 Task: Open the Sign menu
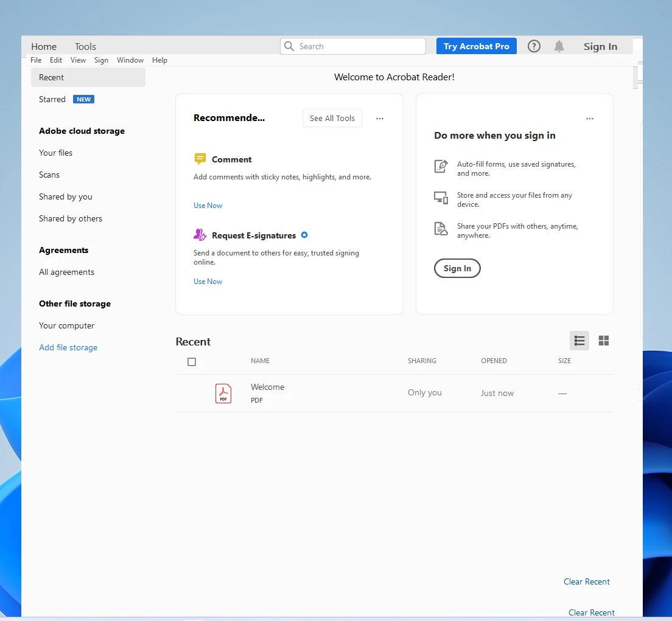(101, 60)
